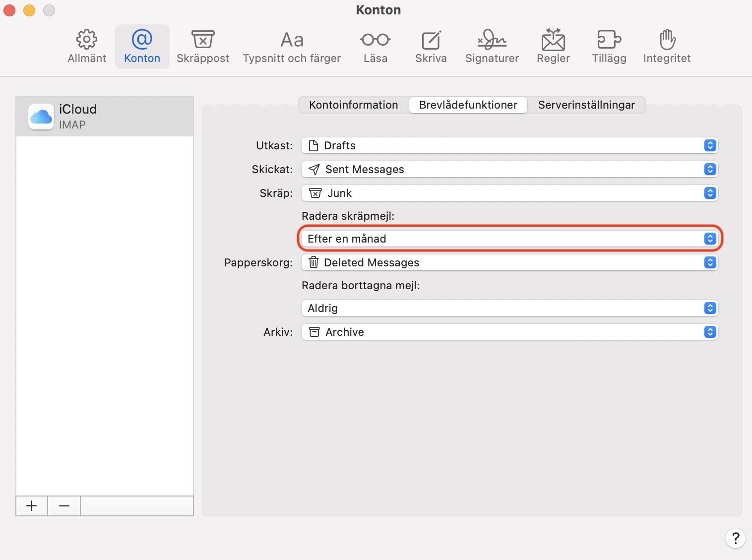
Task: Select the iCloud IMAP account
Action: coord(105,117)
